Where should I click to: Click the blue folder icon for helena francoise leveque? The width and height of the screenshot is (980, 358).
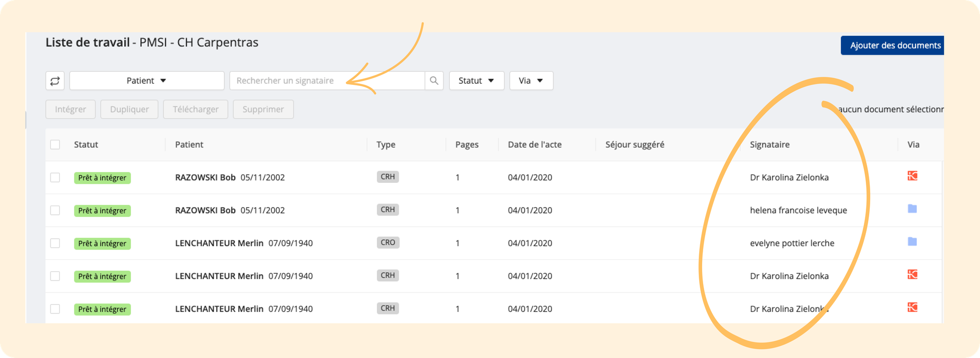(x=912, y=209)
